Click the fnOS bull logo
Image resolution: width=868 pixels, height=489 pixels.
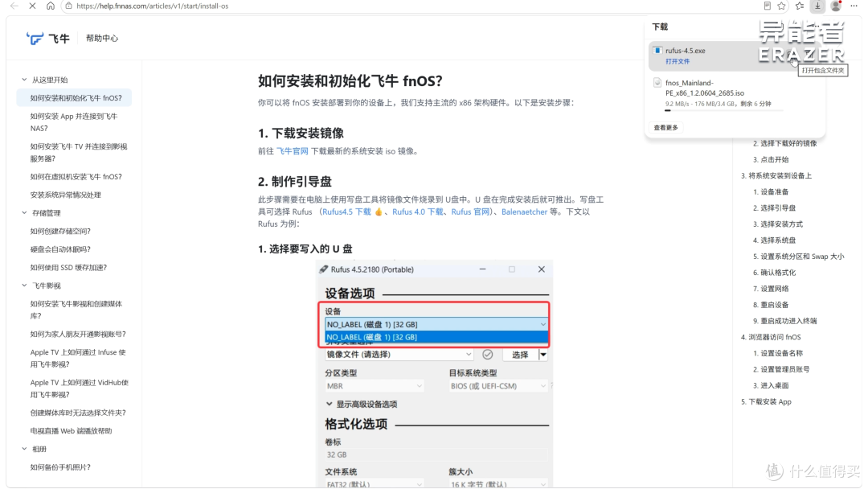pos(35,39)
